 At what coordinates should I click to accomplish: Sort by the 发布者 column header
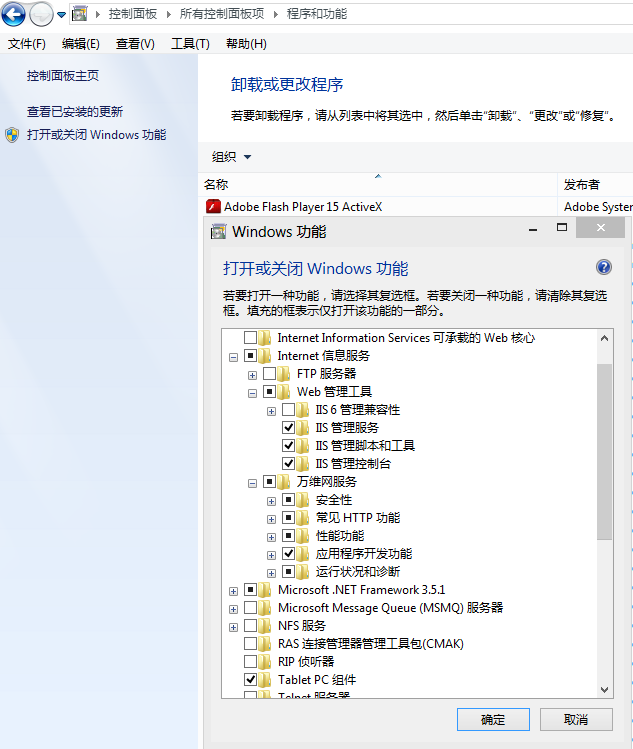pyautogui.click(x=595, y=184)
